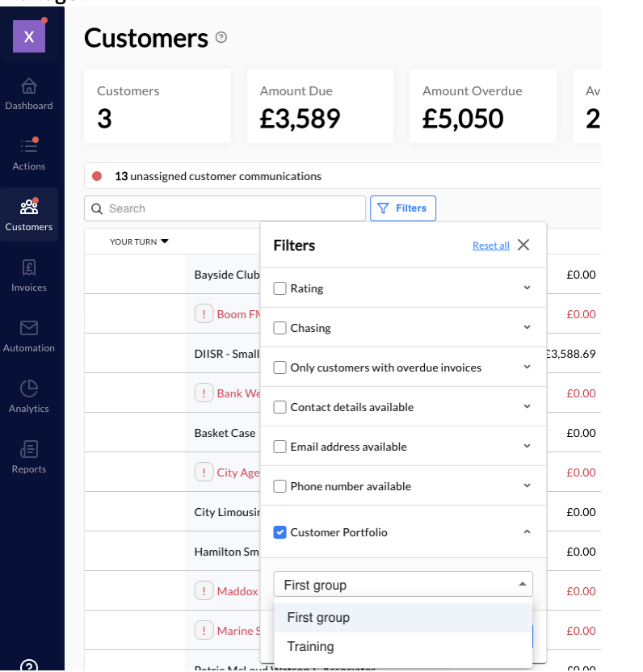This screenshot has width=643, height=672.
Task: Click the help icon beside Customers title
Action: tap(221, 37)
